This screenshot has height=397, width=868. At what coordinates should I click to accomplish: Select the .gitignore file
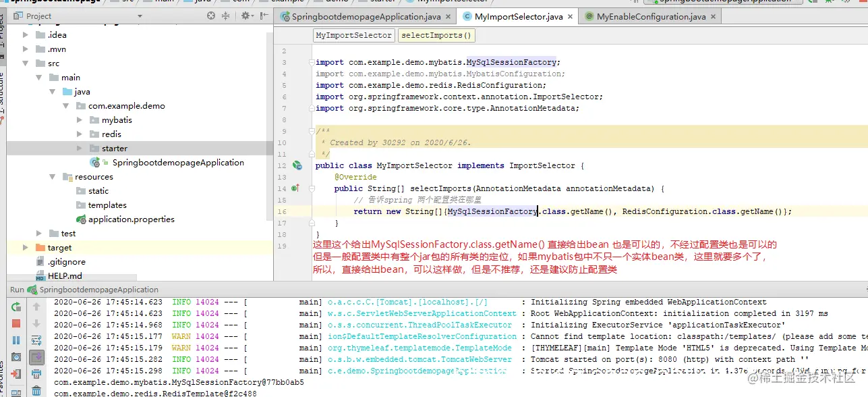click(66, 261)
